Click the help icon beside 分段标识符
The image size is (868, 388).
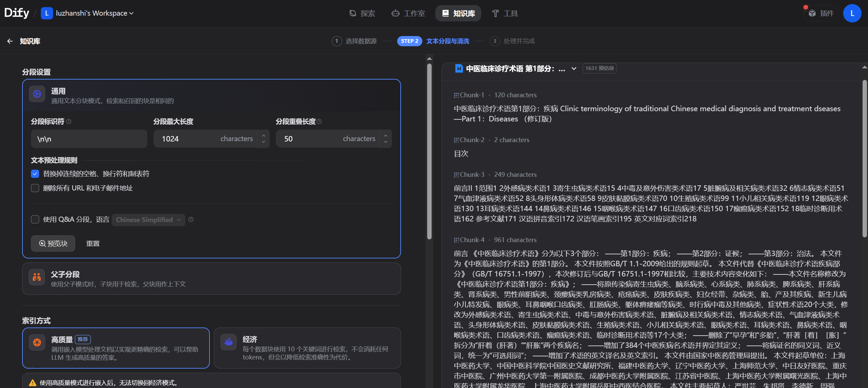pyautogui.click(x=69, y=121)
